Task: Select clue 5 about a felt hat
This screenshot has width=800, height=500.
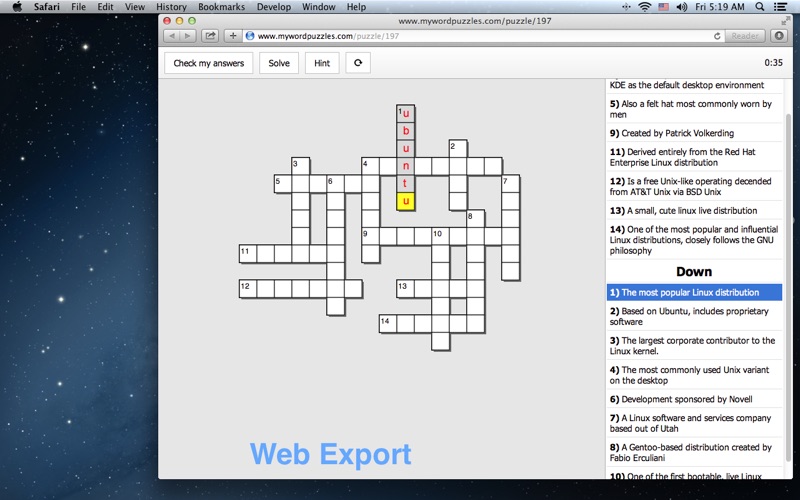Action: tap(694, 109)
